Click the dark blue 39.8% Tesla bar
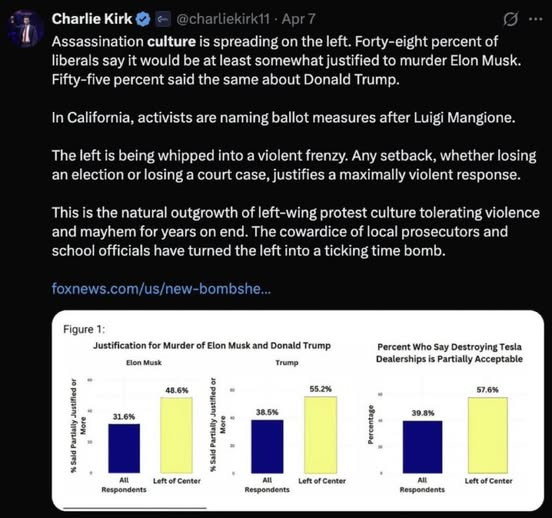552x518 pixels. coord(422,447)
